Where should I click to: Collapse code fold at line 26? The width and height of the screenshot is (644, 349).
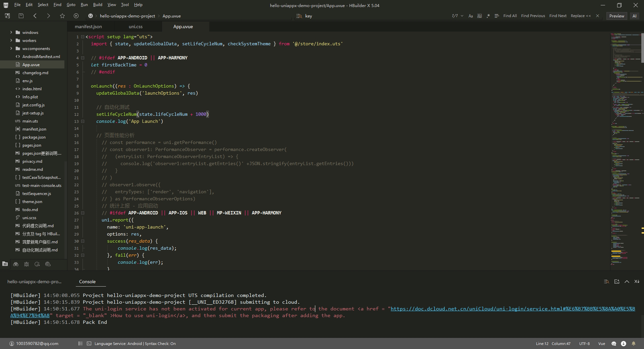pyautogui.click(x=83, y=213)
